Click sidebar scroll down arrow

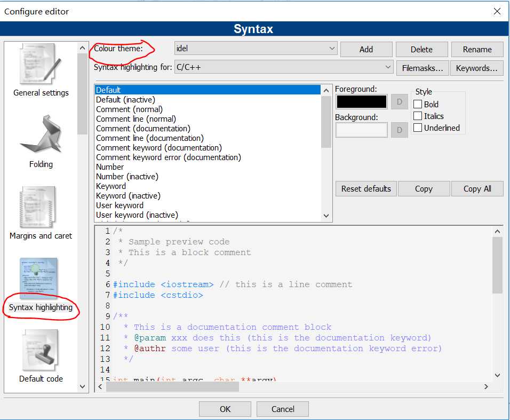pyautogui.click(x=82, y=386)
